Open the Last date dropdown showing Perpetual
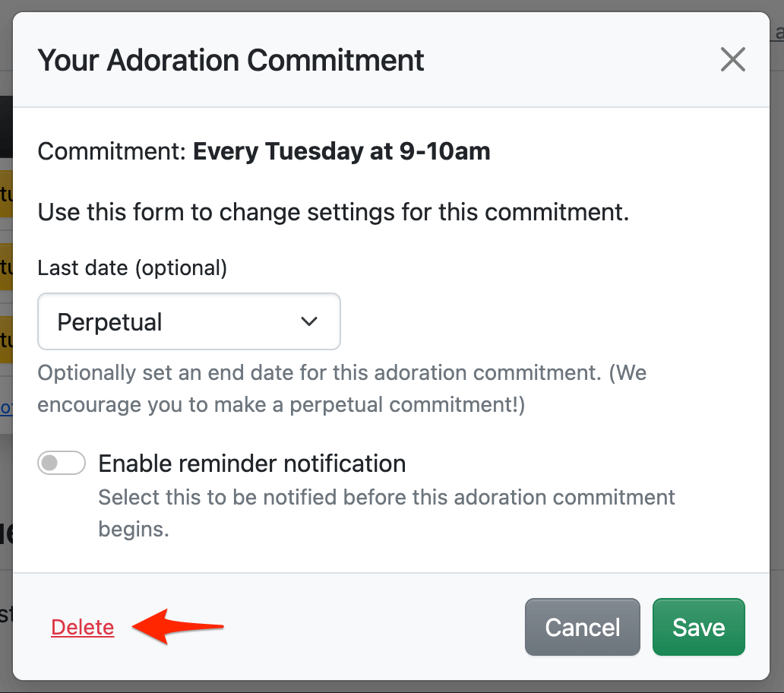The height and width of the screenshot is (693, 784). click(x=188, y=321)
